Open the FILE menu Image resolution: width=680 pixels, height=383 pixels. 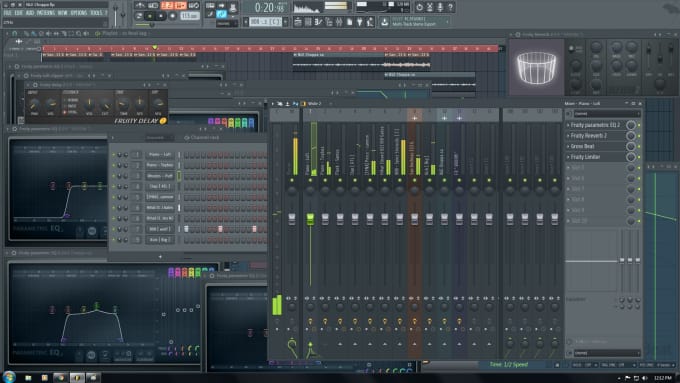click(x=7, y=13)
